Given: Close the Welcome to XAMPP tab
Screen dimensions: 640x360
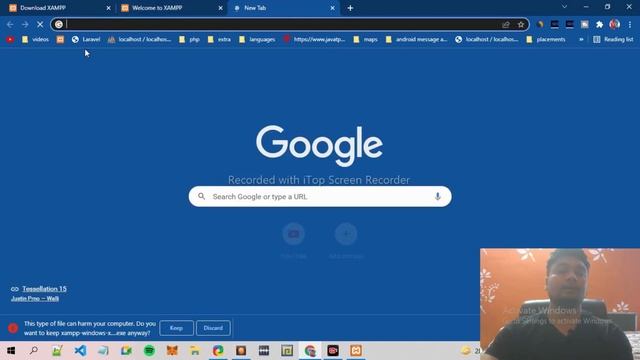Looking at the screenshot, I should tap(220, 8).
